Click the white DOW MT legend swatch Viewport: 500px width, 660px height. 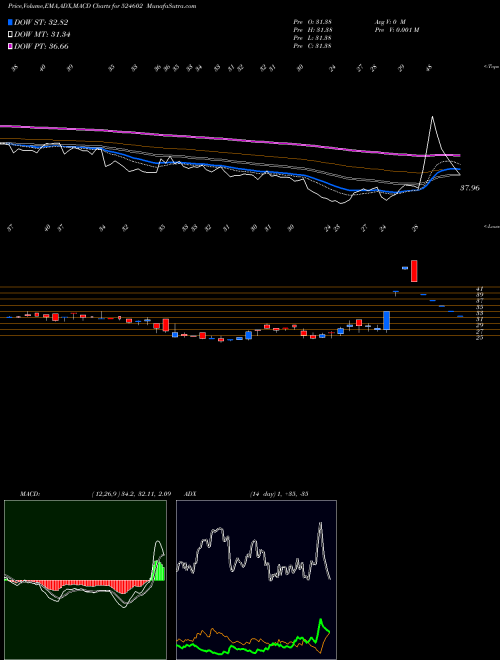(11, 35)
